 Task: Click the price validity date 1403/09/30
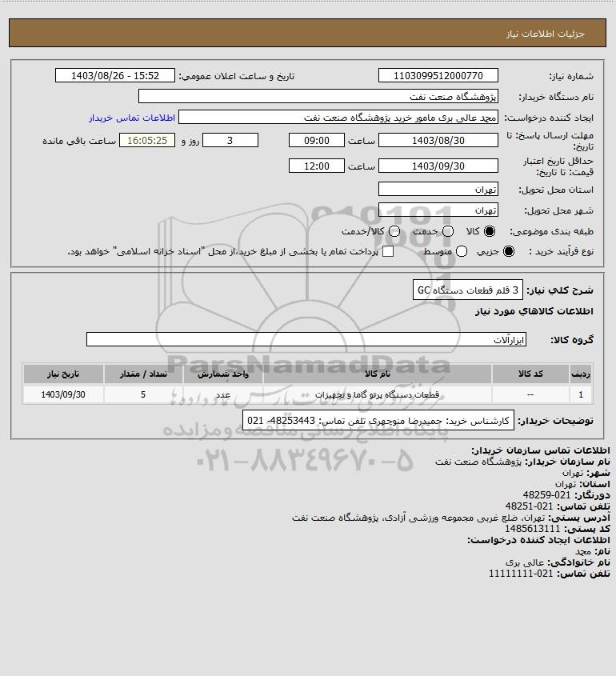click(x=438, y=166)
